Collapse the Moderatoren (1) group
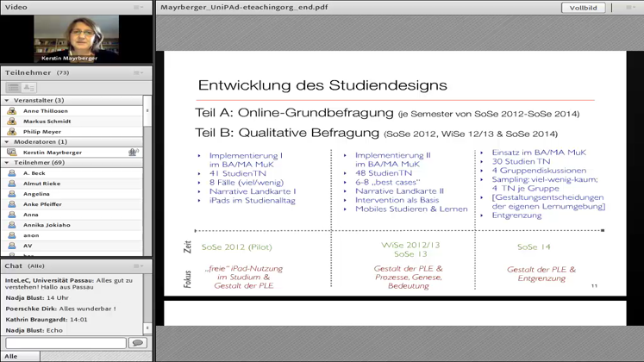Image resolution: width=644 pixels, height=362 pixels. (7, 141)
